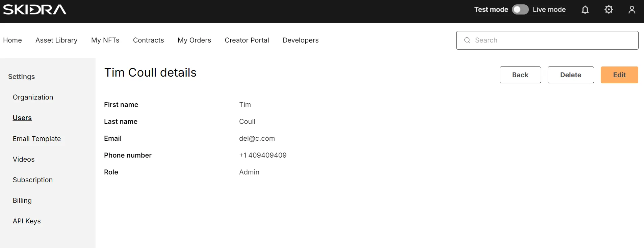This screenshot has width=644, height=248.
Task: Open Subscription settings
Action: (33, 180)
